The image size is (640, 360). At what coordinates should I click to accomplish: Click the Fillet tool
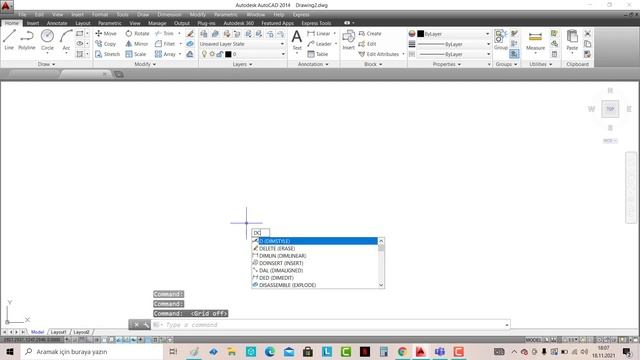click(165, 44)
